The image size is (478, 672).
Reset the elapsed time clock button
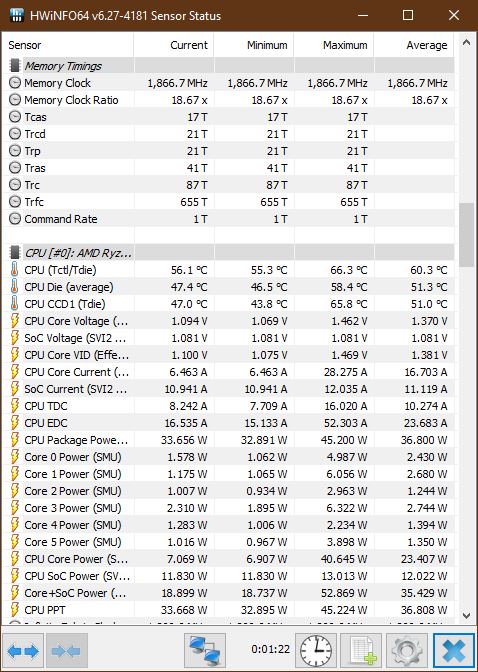[316, 651]
